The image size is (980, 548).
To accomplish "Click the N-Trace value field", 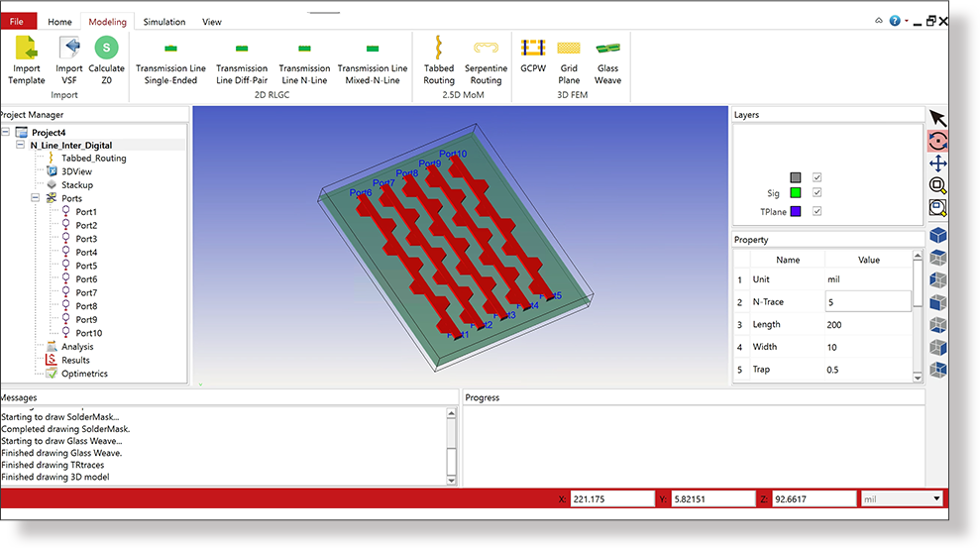I will (866, 302).
